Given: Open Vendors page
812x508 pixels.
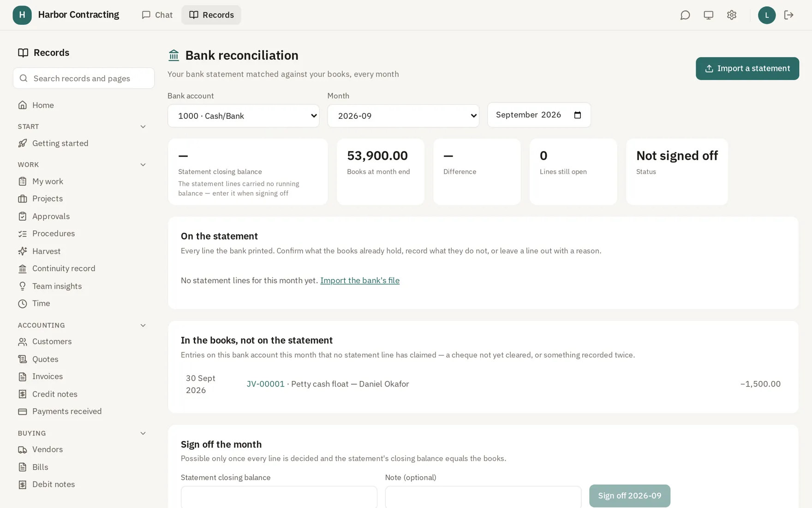Looking at the screenshot, I should tap(84, 449).
